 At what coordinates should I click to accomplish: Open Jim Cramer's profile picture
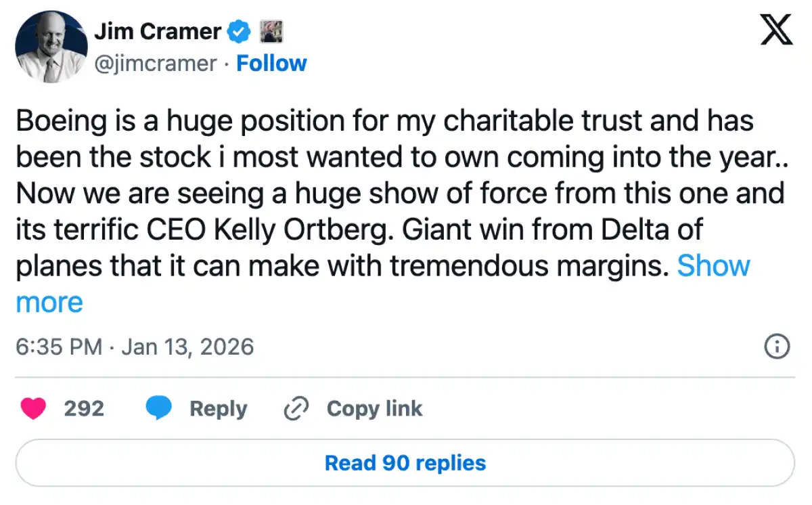(51, 47)
